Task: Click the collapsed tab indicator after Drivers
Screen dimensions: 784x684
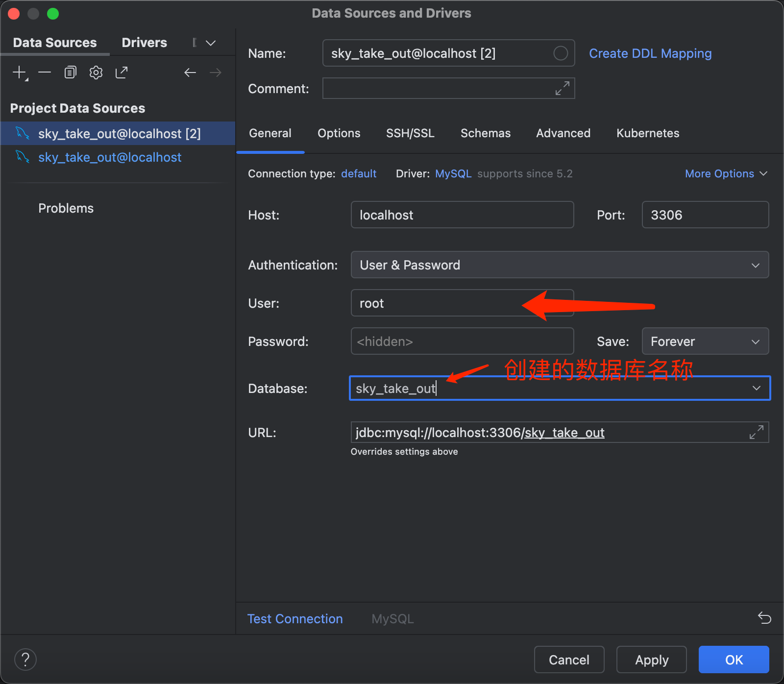Action: coord(195,43)
